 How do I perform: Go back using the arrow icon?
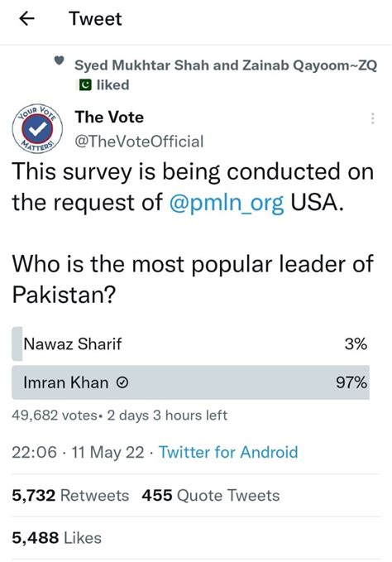click(26, 19)
